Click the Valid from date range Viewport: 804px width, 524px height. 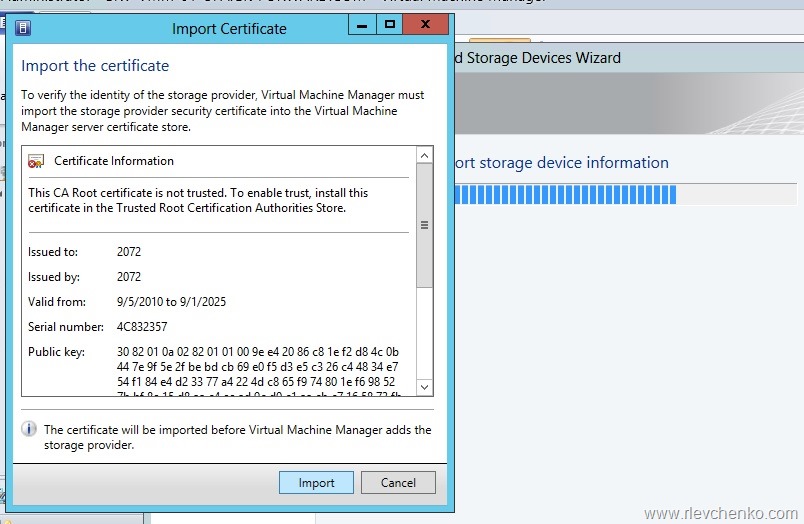click(x=171, y=302)
